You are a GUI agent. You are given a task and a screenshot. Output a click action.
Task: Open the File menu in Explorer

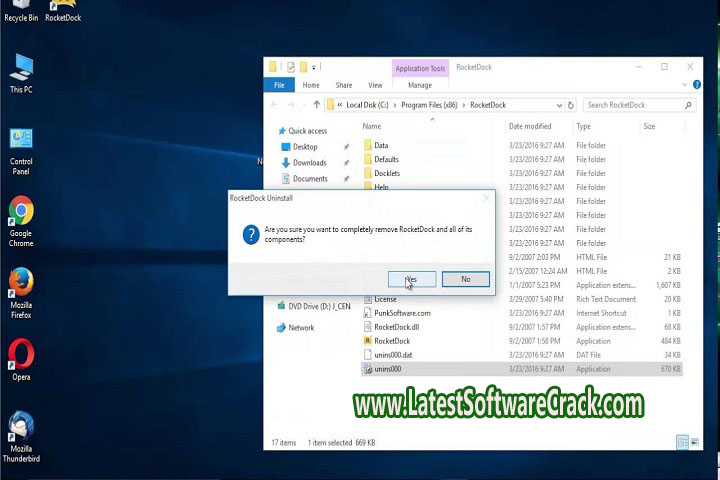click(x=279, y=85)
